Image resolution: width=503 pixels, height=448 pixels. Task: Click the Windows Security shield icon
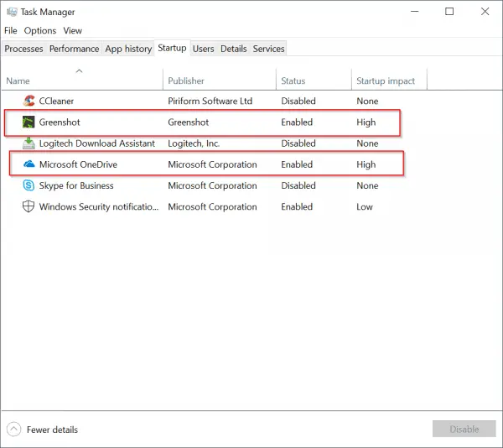tap(29, 206)
